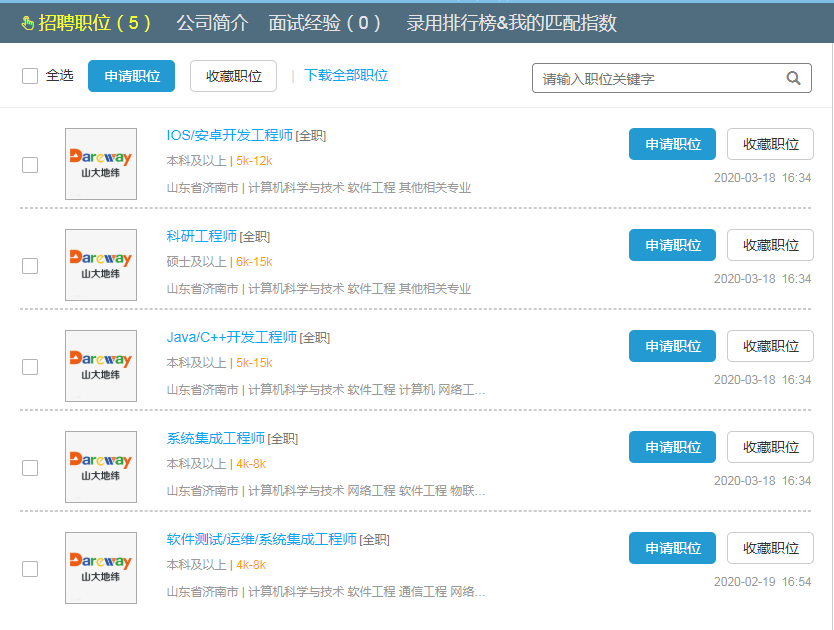Open the 面试经验 (0) tab
This screenshot has height=630, width=834.
(x=325, y=23)
